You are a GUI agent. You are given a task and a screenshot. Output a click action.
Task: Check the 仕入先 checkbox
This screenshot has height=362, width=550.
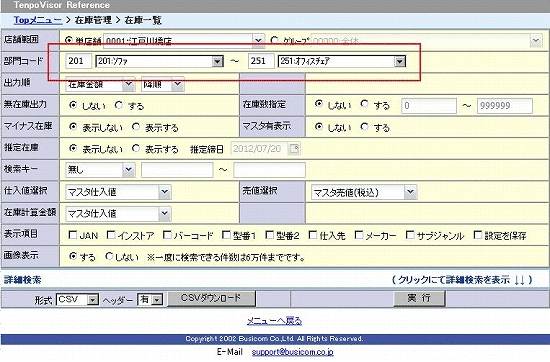[x=313, y=235]
